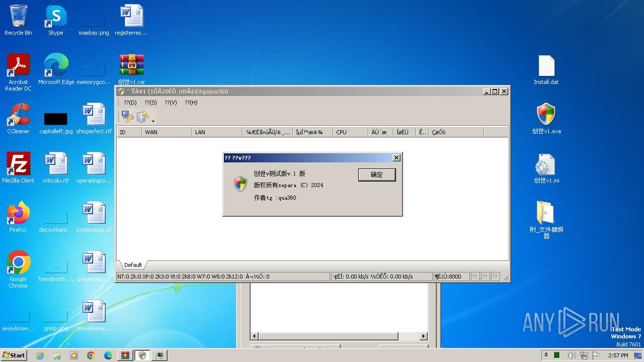Image resolution: width=644 pixels, height=362 pixels.
Task: Open FileZilla Client desktop shortcut
Action: [x=18, y=168]
